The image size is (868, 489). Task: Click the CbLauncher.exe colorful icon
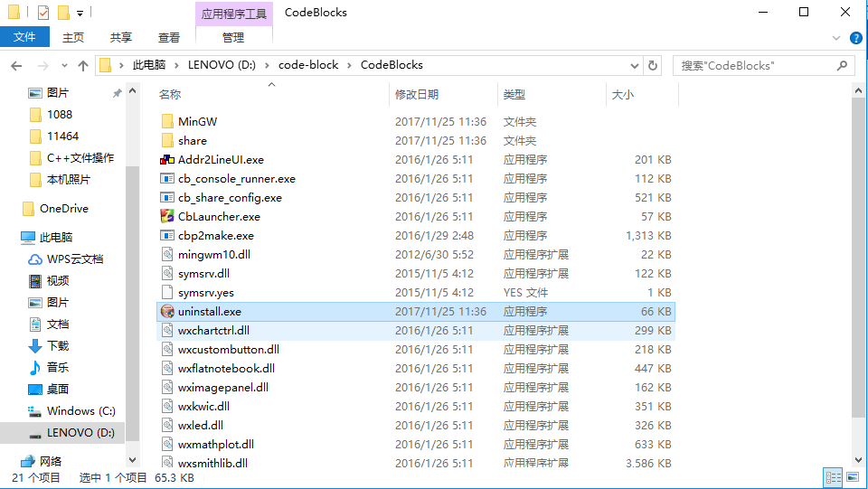tap(167, 216)
